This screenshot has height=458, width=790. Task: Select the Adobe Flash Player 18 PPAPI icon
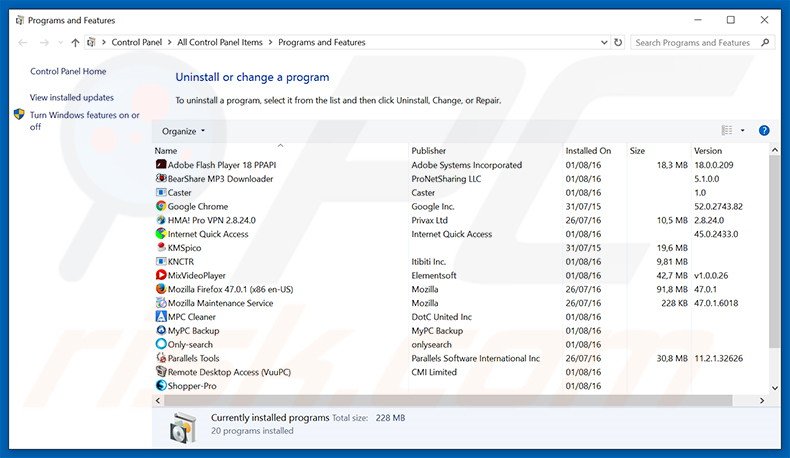click(160, 165)
